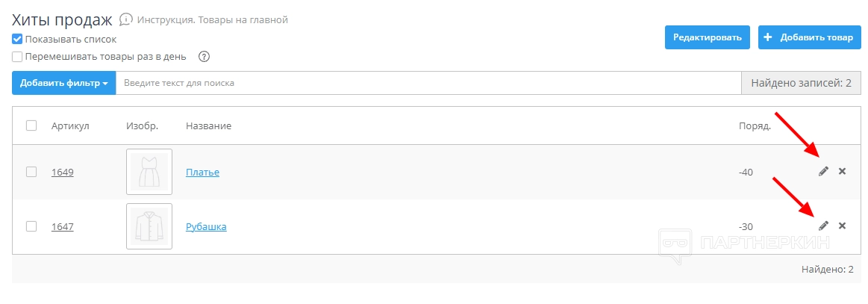Viewport: 868px width, 304px height.
Task: Open the Добавить фильтр dropdown
Action: pyautogui.click(x=63, y=83)
